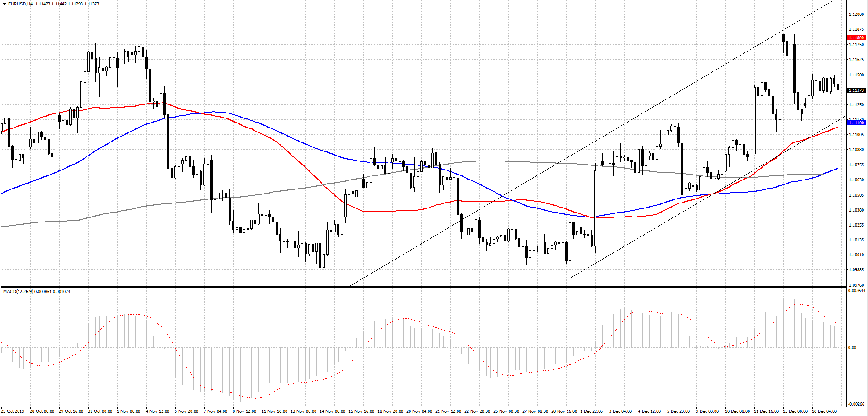Click the 31 Oct 00:00 time label
The height and width of the screenshot is (416, 868).
100,411
